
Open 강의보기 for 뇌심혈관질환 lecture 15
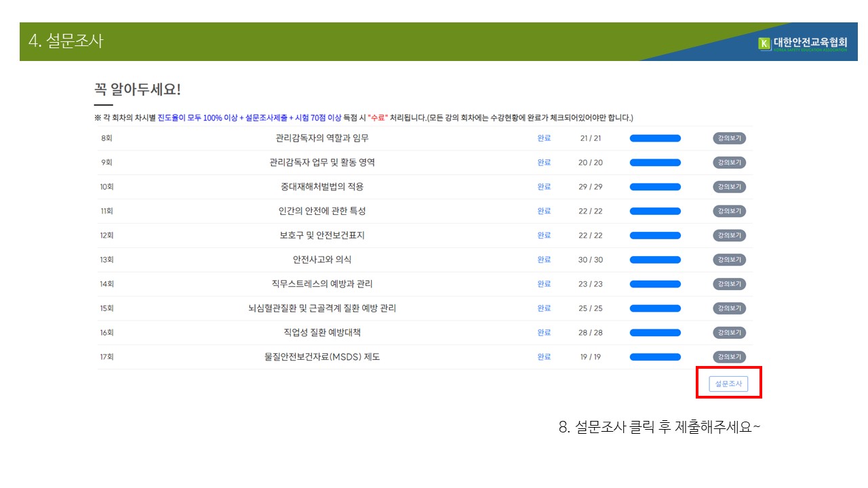(729, 308)
